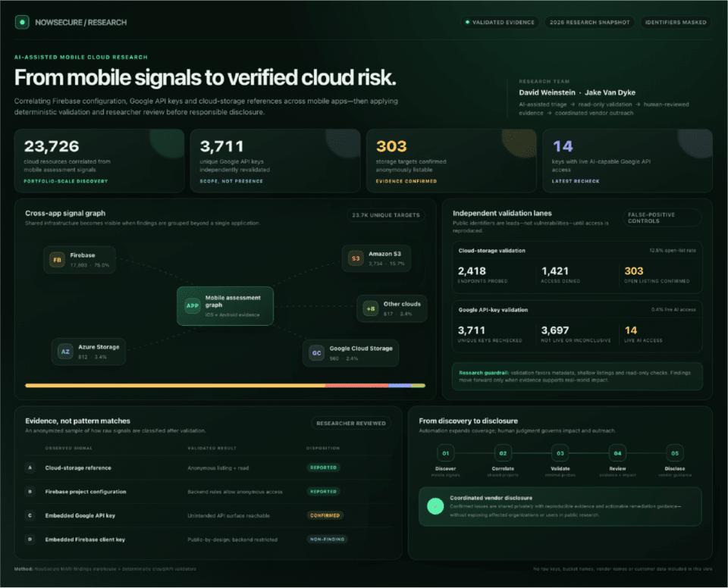Viewport: 728px width, 588px height.
Task: Click the 303 open listing confirmed value
Action: [x=634, y=271]
